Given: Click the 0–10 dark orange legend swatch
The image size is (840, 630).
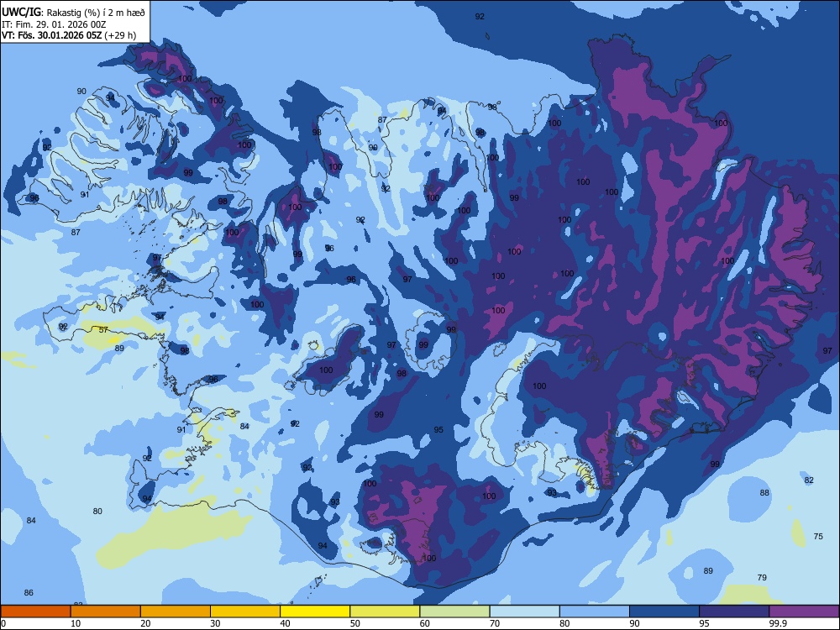Looking at the screenshot, I should click(35, 612).
